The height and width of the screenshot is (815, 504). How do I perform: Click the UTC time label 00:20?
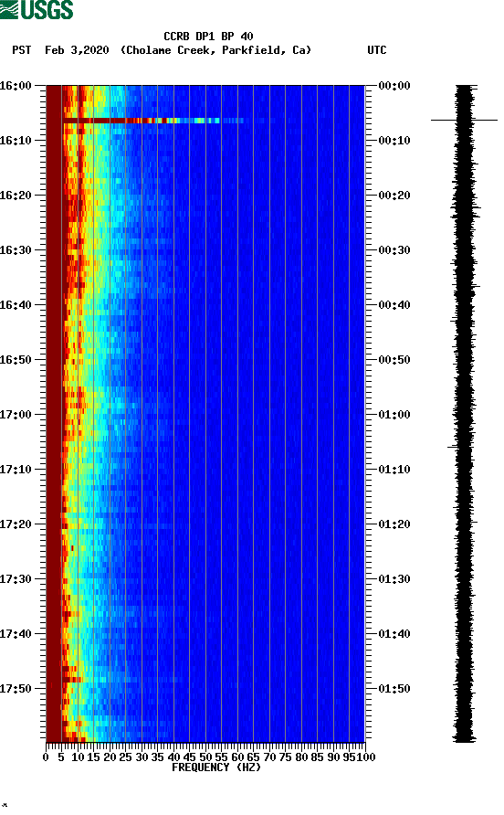click(394, 196)
